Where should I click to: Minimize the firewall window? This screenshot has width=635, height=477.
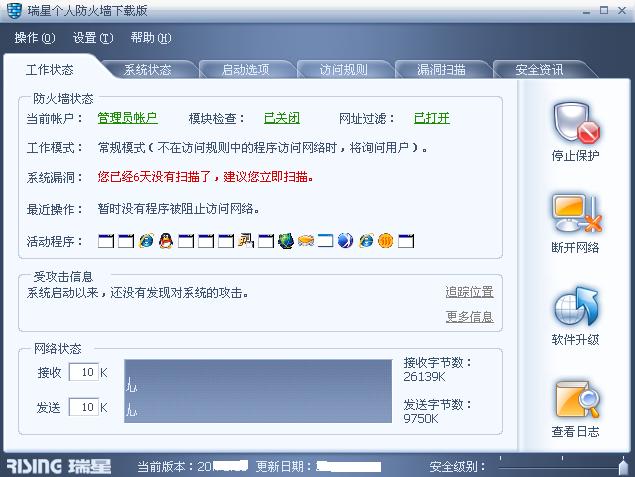click(x=586, y=11)
